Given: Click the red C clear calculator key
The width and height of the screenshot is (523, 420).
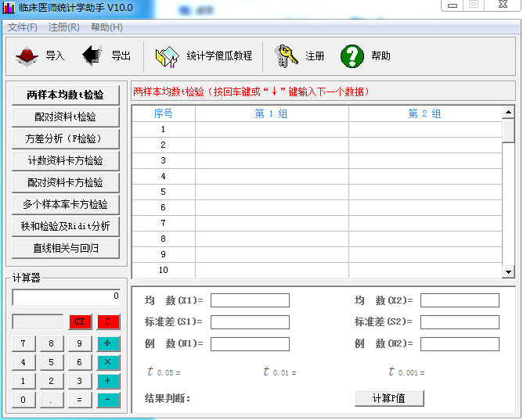Looking at the screenshot, I should point(108,321).
